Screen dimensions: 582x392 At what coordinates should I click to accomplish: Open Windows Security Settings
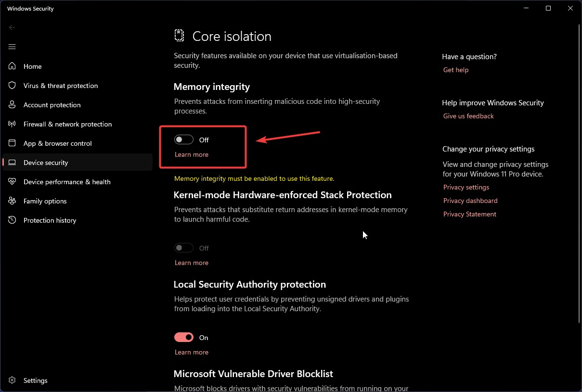pyautogui.click(x=36, y=380)
